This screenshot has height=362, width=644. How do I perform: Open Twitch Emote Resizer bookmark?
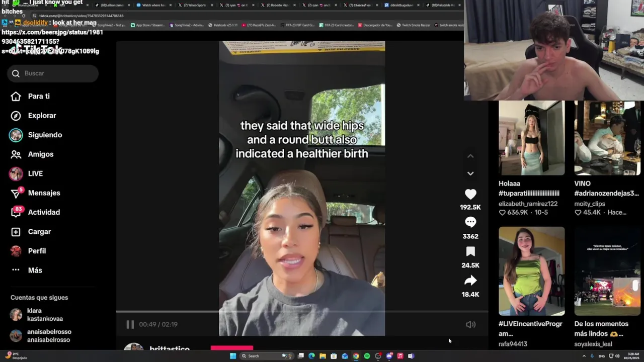[x=413, y=25]
